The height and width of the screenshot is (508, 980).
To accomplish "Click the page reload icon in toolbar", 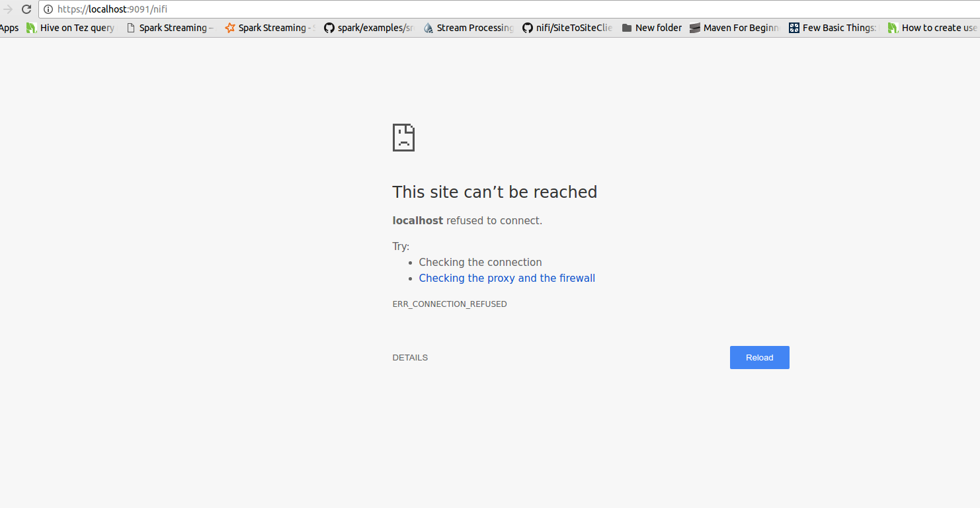I will pyautogui.click(x=26, y=9).
